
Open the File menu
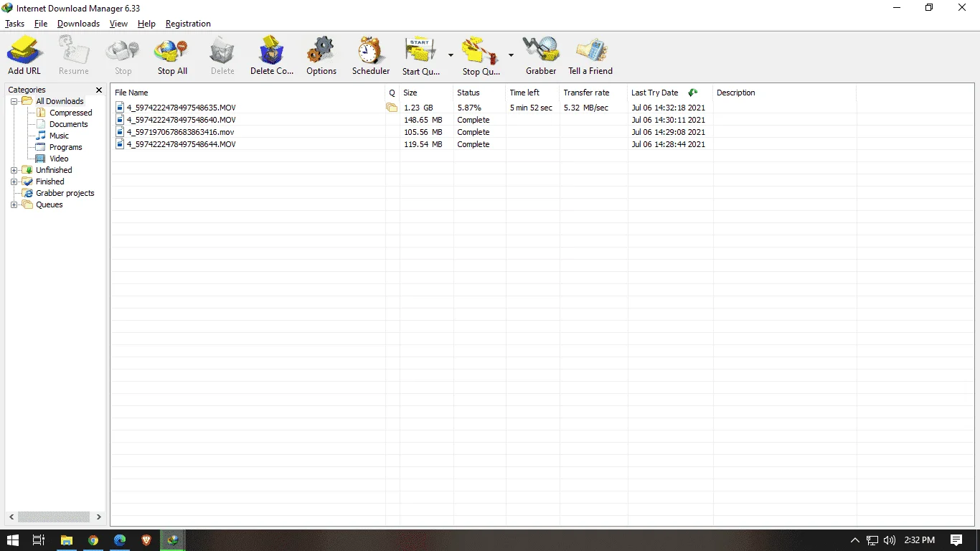(x=41, y=24)
